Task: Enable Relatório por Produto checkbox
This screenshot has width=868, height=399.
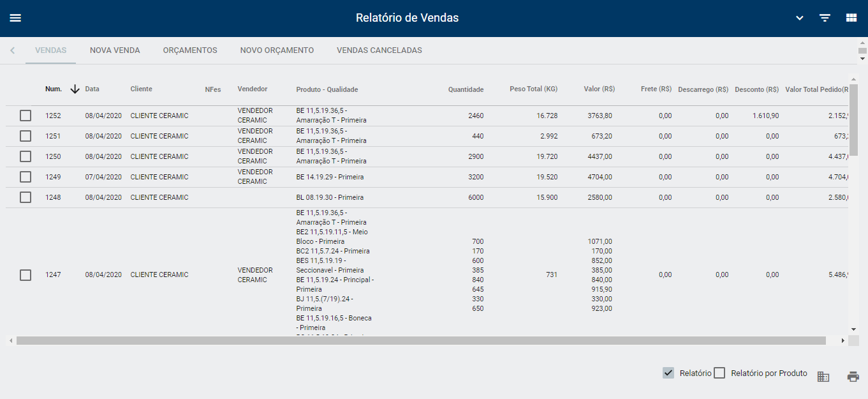Action: pos(719,373)
